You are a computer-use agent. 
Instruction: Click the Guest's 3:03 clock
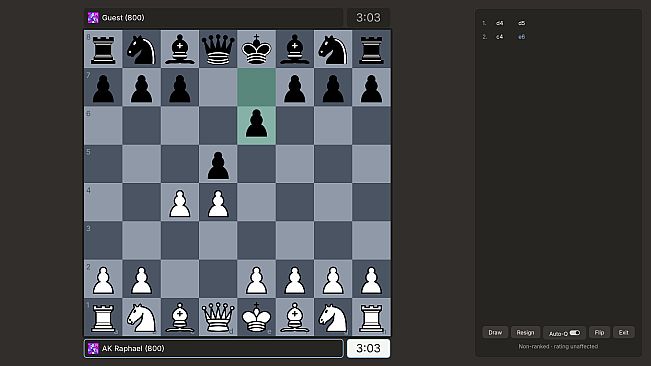[368, 18]
